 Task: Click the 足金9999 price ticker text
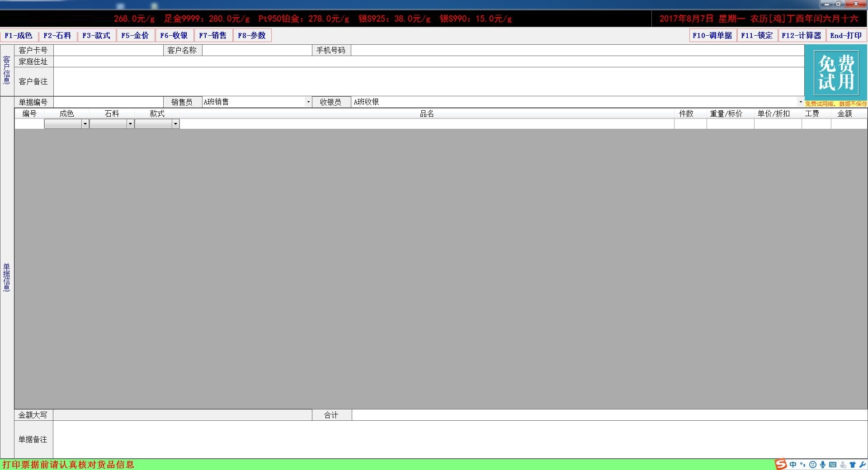click(x=207, y=19)
